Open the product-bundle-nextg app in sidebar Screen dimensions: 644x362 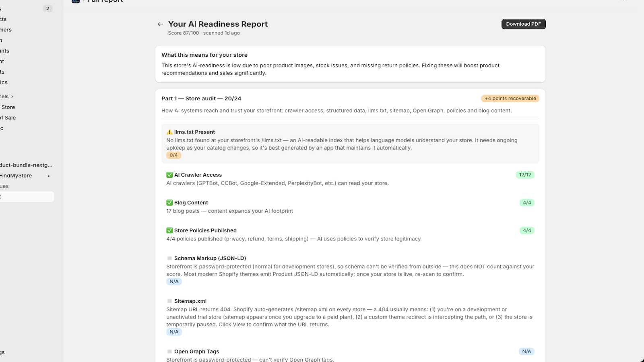[26, 165]
